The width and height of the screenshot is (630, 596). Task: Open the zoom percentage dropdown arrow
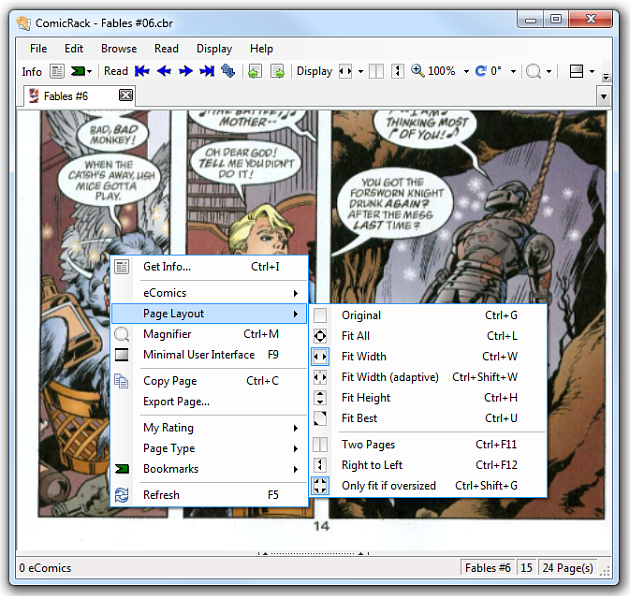[466, 72]
